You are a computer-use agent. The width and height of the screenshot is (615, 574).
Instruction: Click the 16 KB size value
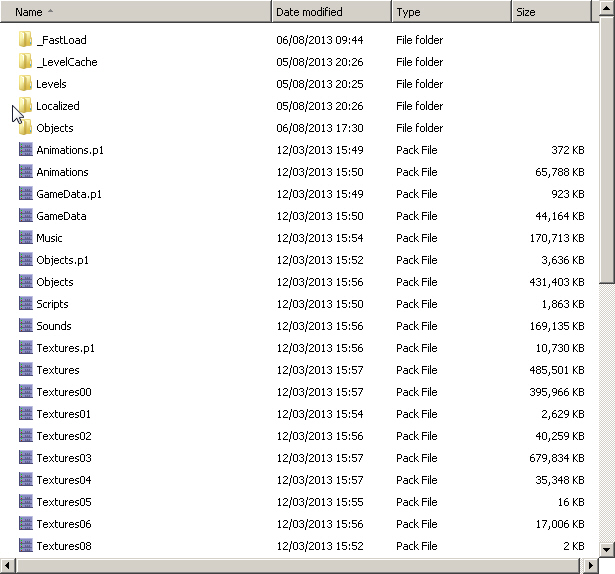point(571,501)
